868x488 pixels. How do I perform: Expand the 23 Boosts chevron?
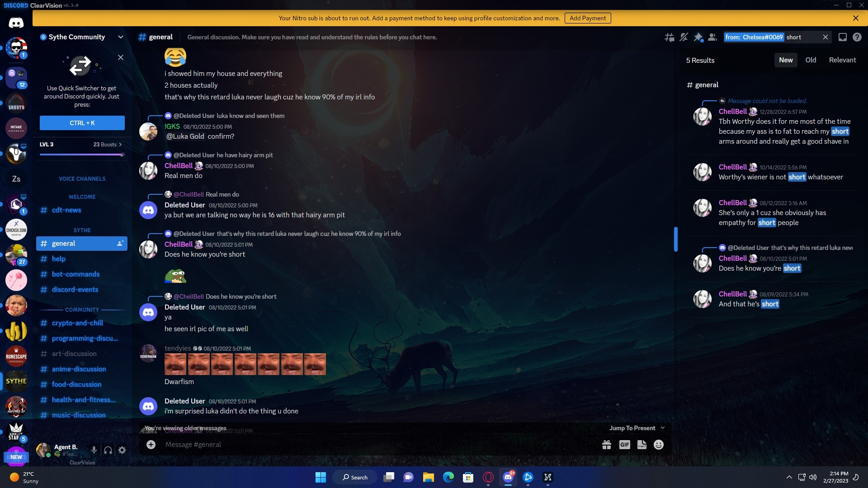pos(120,145)
